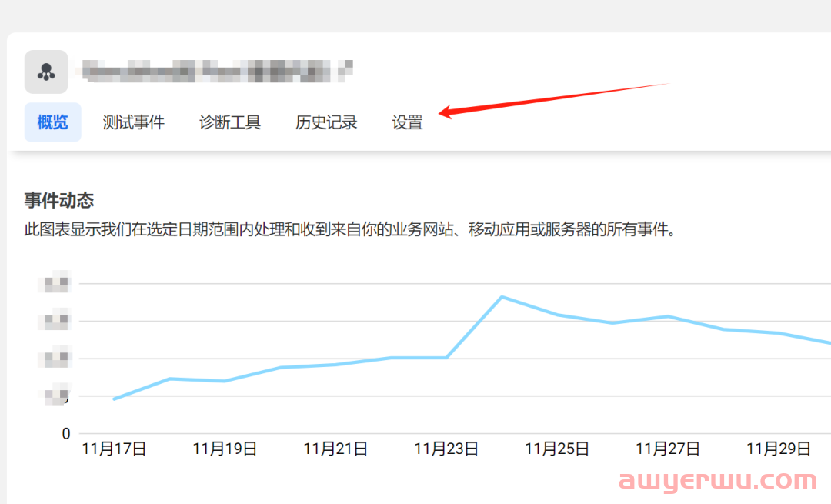Click the 11月23日 axis label
Screen dimensions: 831x504
pyautogui.click(x=446, y=449)
